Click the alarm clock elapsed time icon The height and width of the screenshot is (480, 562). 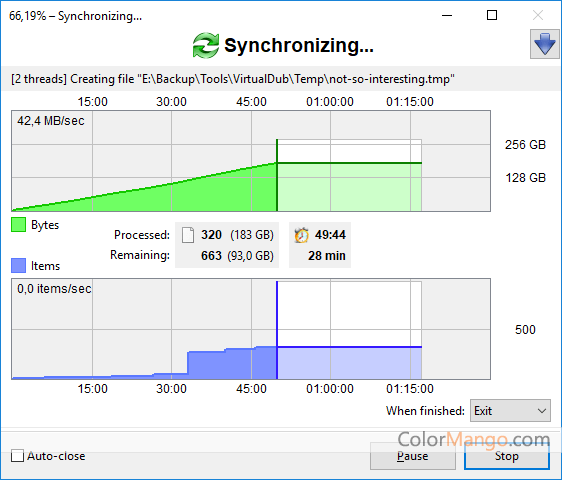click(x=301, y=235)
